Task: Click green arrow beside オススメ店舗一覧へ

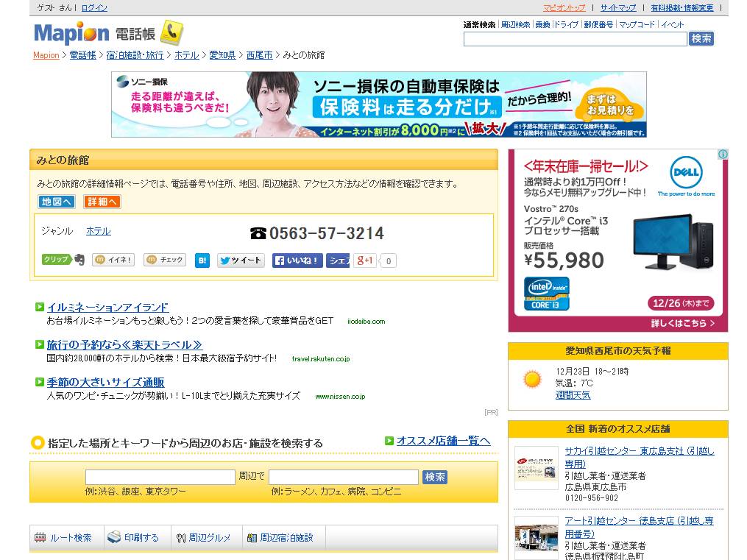Action: coord(389,441)
